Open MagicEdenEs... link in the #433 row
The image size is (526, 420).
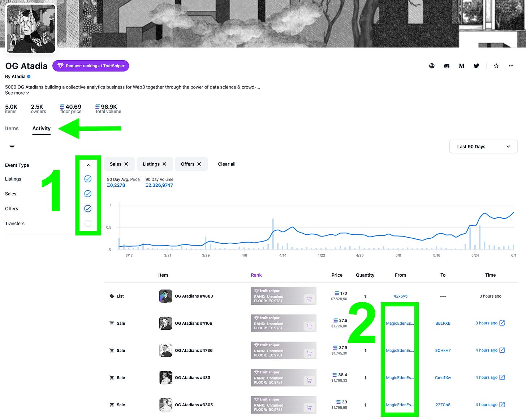[400, 378]
